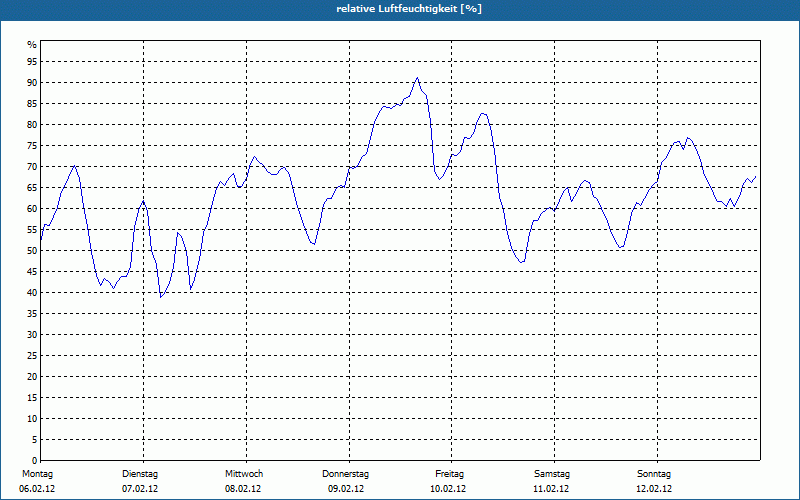Click the y-axis value 25
Image resolution: width=800 pixels, height=500 pixels.
(32, 356)
